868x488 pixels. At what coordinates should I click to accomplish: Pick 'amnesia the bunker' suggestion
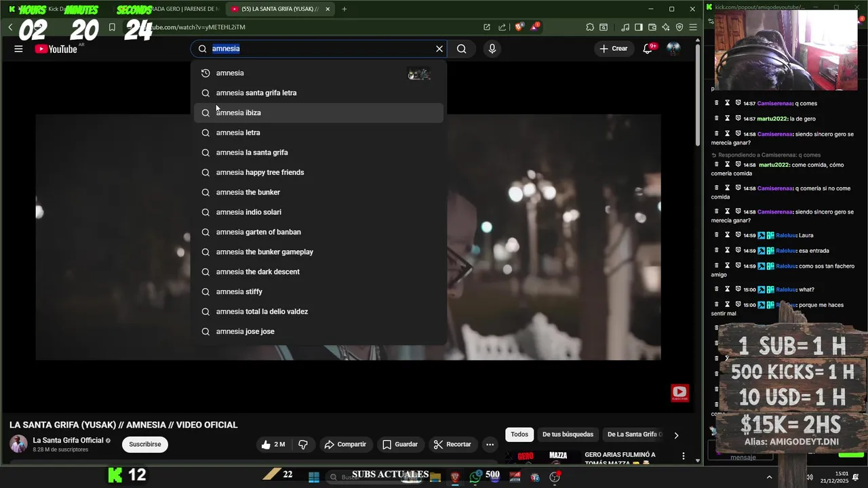tap(319, 192)
